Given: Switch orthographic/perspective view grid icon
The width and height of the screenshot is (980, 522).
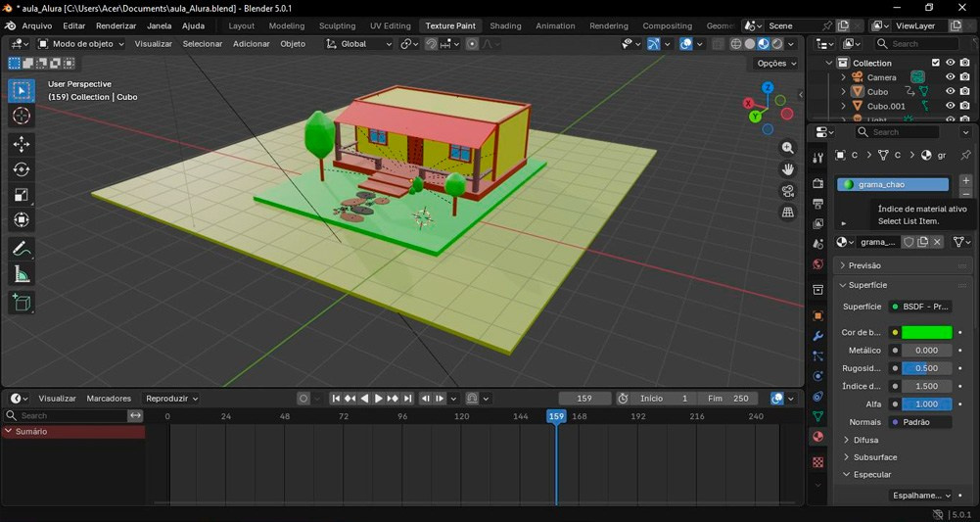Looking at the screenshot, I should click(787, 213).
